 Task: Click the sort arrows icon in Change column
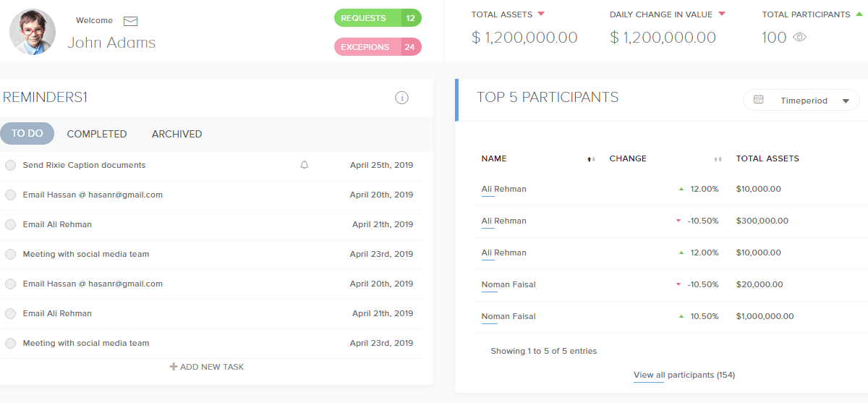[718, 159]
